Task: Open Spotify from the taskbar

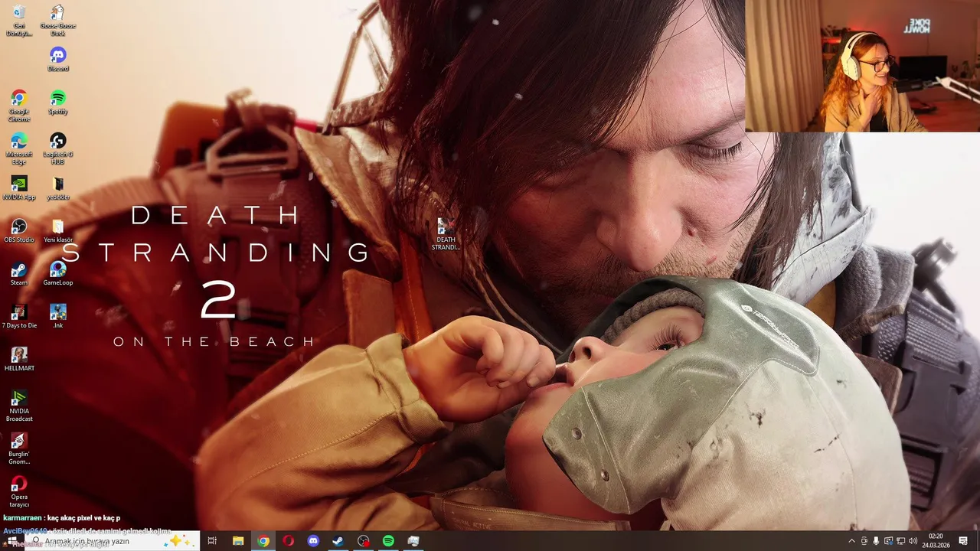Action: [388, 541]
